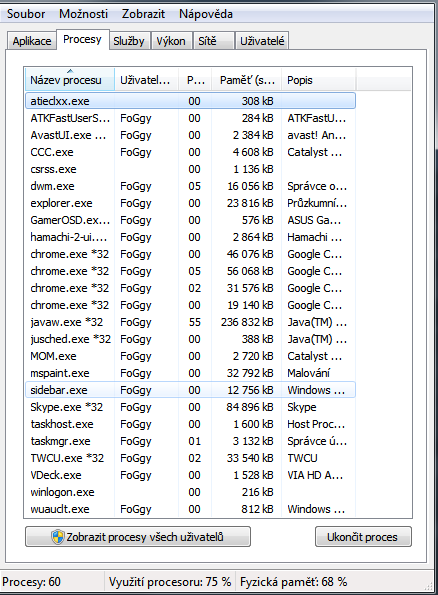
Task: Select the csrss.exe process
Action: 190,169
